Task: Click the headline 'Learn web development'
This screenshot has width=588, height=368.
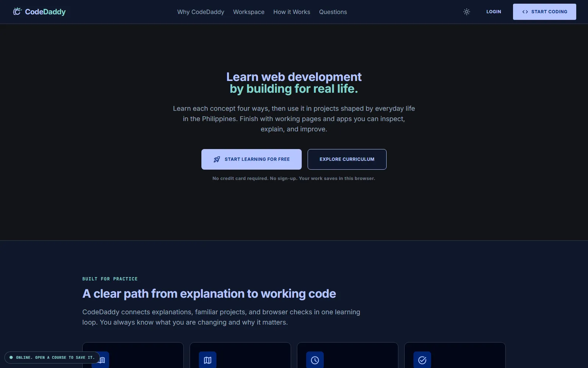Action: click(294, 77)
